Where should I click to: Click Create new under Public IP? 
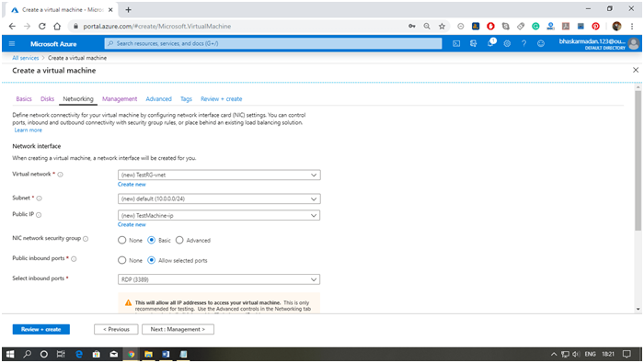coord(132,225)
